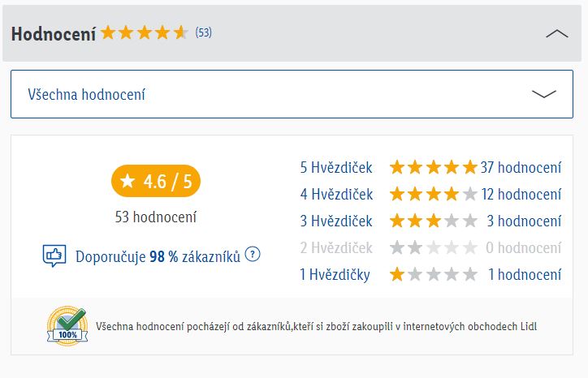The width and height of the screenshot is (588, 378).
Task: Click the header star rating icons
Action: pos(144,33)
